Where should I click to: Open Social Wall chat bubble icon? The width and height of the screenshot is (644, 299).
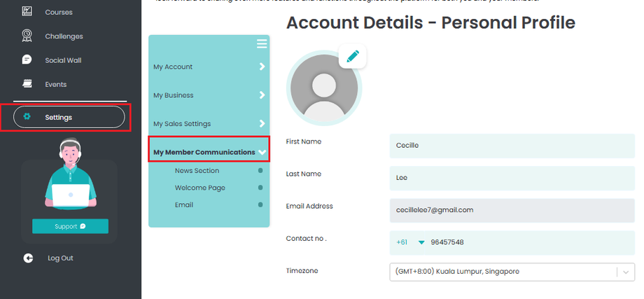click(x=27, y=60)
